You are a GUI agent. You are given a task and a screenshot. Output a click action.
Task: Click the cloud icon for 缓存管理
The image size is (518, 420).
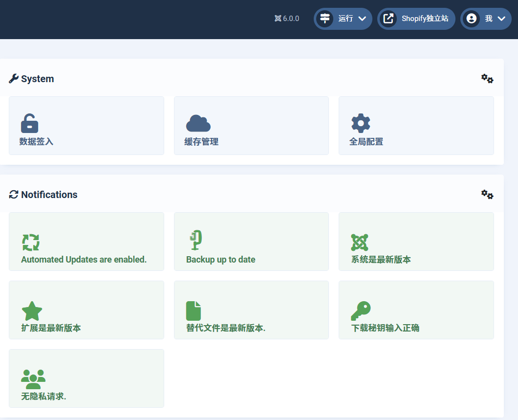[x=198, y=123]
